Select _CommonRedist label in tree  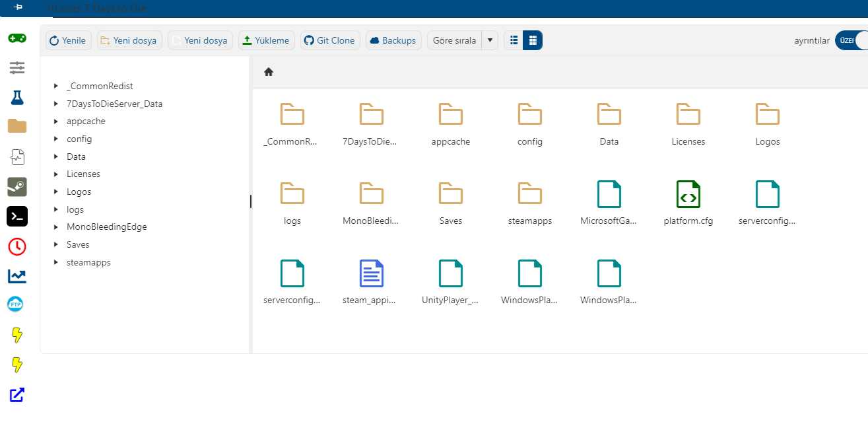[100, 86]
